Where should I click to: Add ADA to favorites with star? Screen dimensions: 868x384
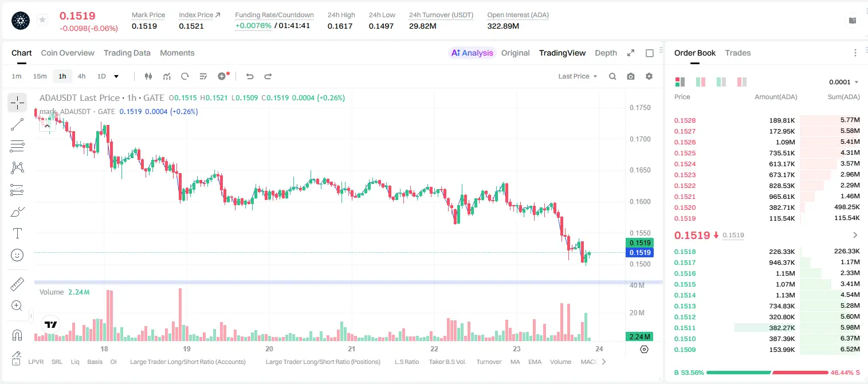(x=42, y=20)
